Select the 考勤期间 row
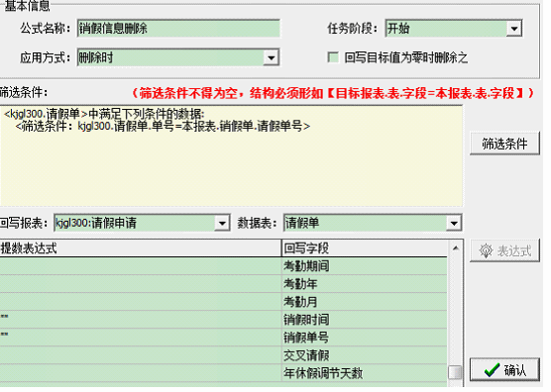The height and width of the screenshot is (392, 551). click(224, 266)
